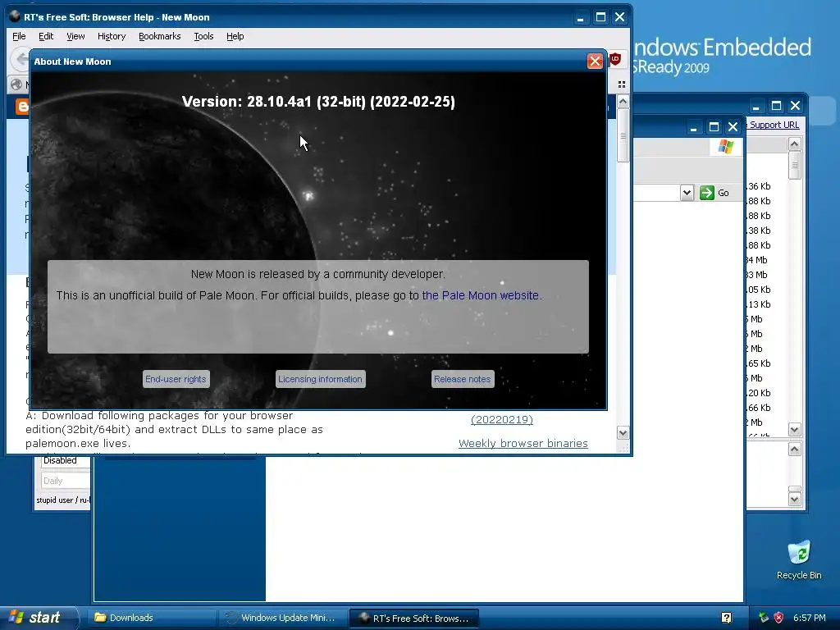Click the 6:57 PM clock

click(810, 618)
